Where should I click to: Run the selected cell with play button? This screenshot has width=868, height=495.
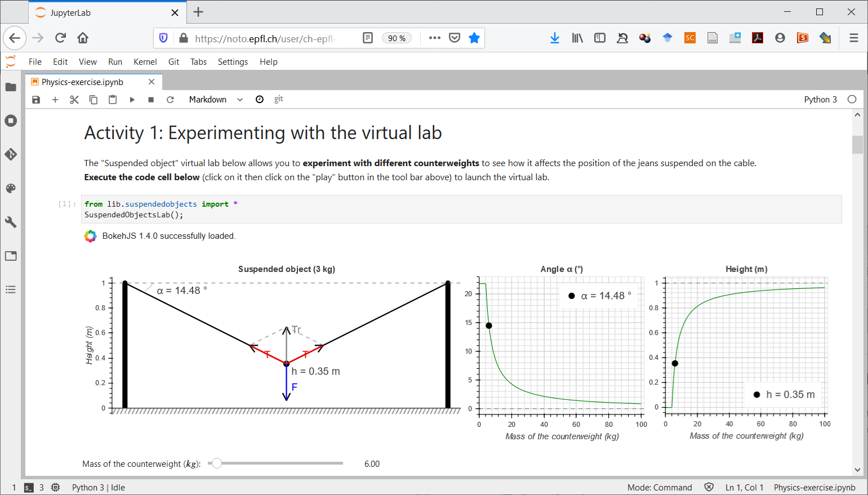(132, 100)
